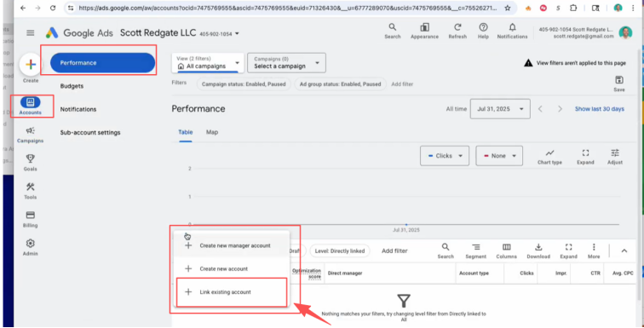Open the Goals sidebar section

[31, 163]
